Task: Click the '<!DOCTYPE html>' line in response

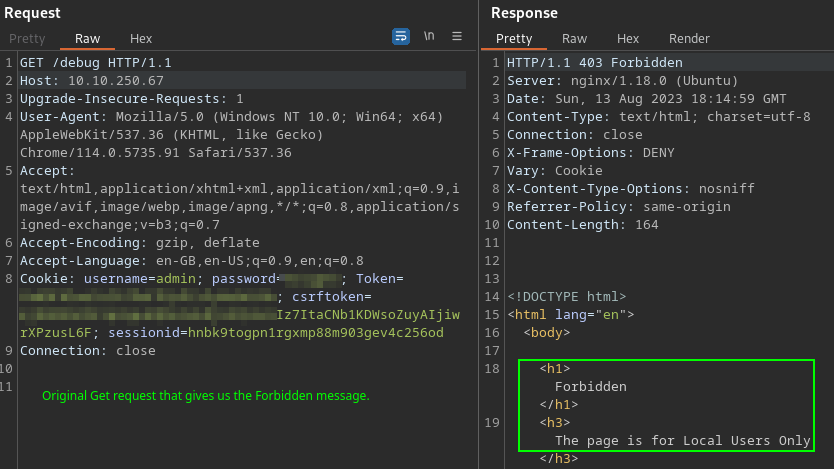Action: coord(566,297)
